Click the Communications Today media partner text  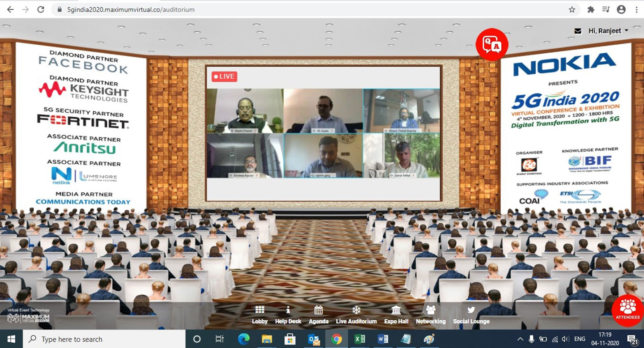[83, 202]
